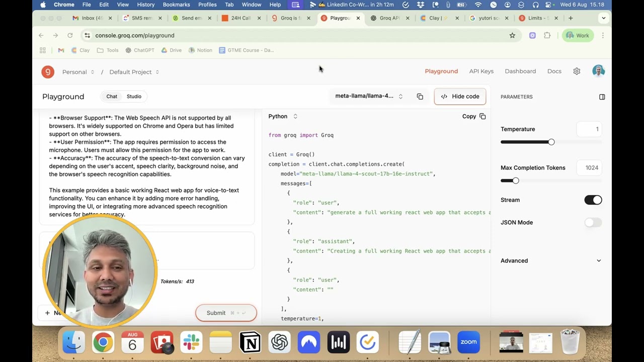This screenshot has height=362, width=644.
Task: Open Zoom from the Dock
Action: point(468,342)
